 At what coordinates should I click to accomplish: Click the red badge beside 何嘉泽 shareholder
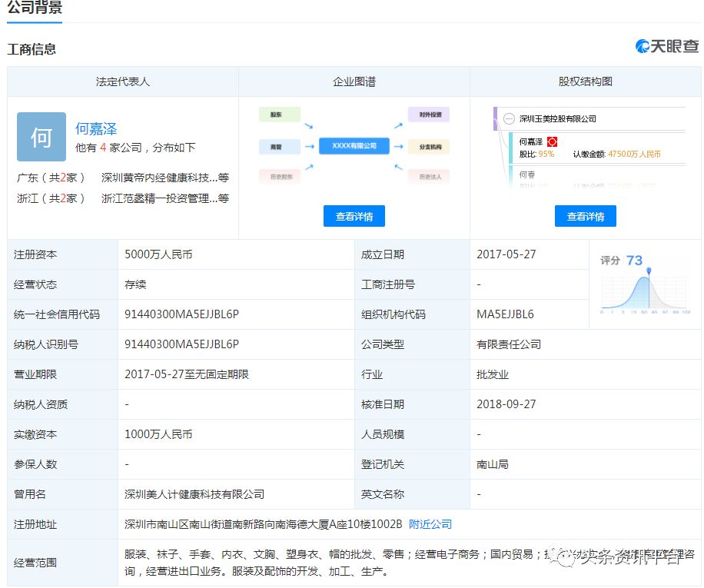[552, 142]
